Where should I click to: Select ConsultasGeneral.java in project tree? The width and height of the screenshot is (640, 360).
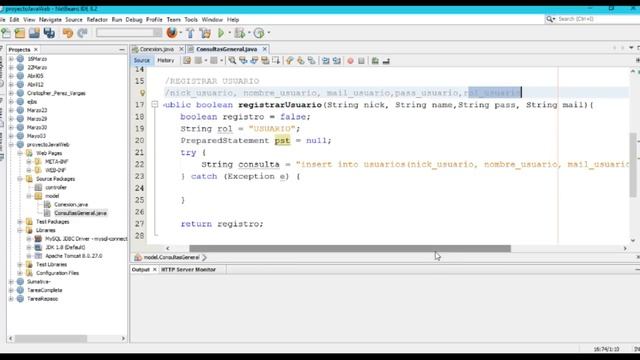point(80,213)
